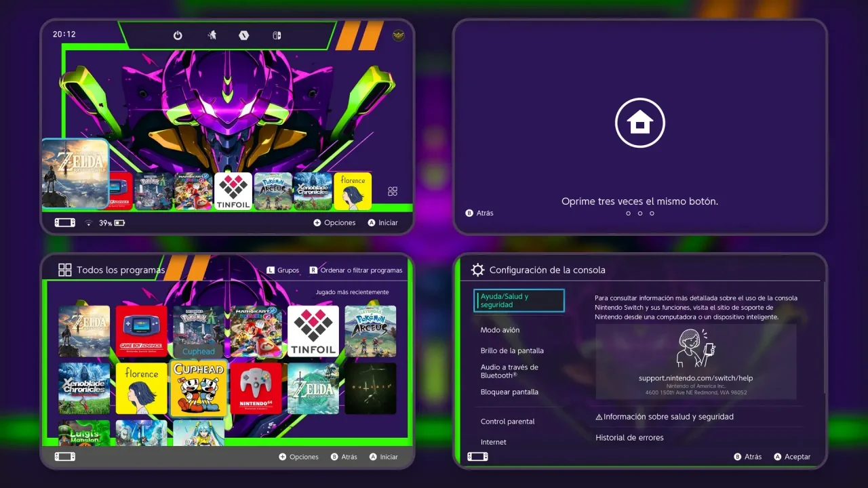Select Ayuda/Salud y seguridad menu item
Screen dimensions: 868x488
tap(519, 300)
